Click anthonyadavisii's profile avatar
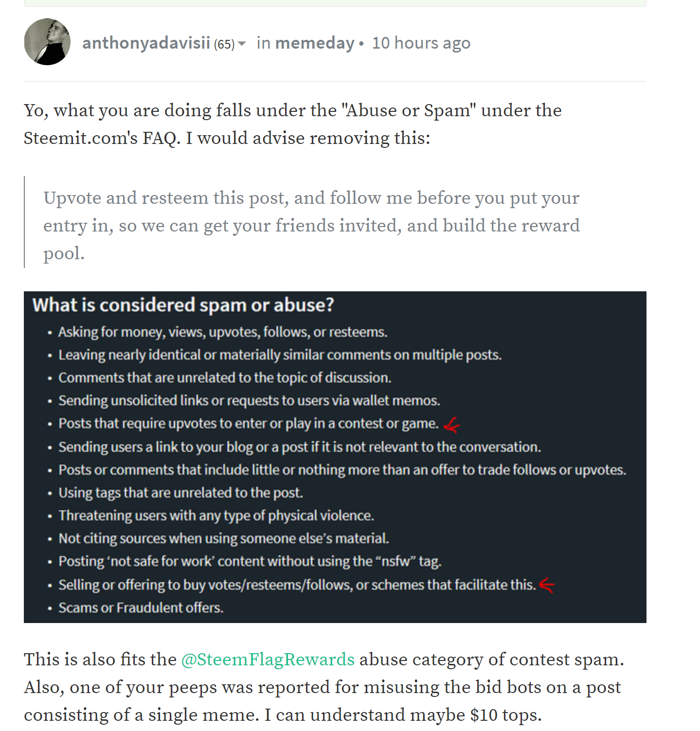The width and height of the screenshot is (700, 731). 47,42
